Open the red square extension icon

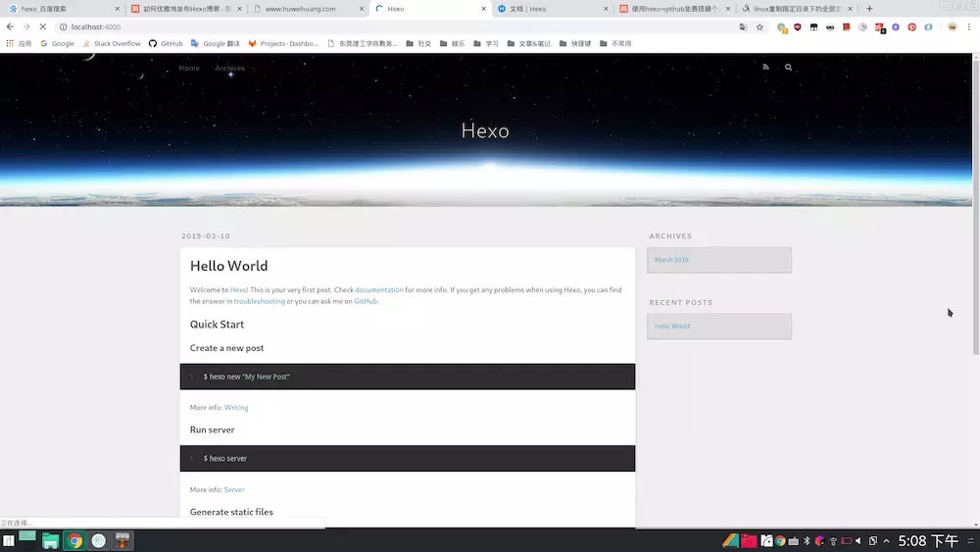tap(847, 26)
